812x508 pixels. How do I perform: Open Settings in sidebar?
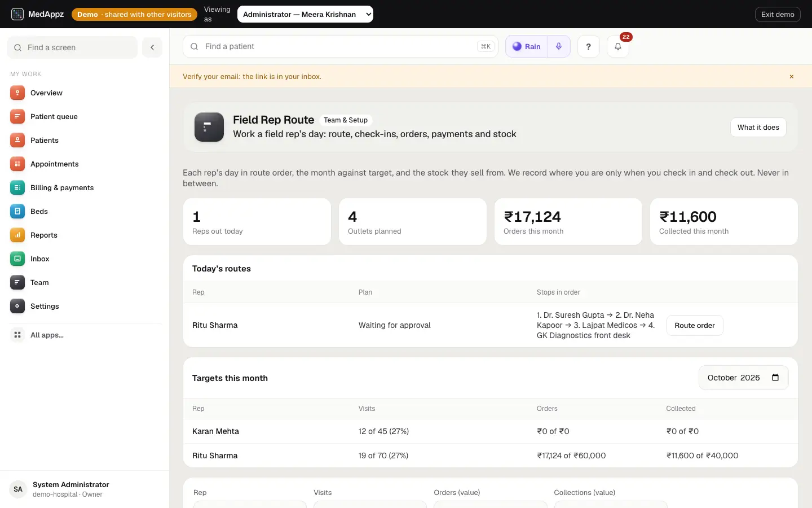[85, 306]
